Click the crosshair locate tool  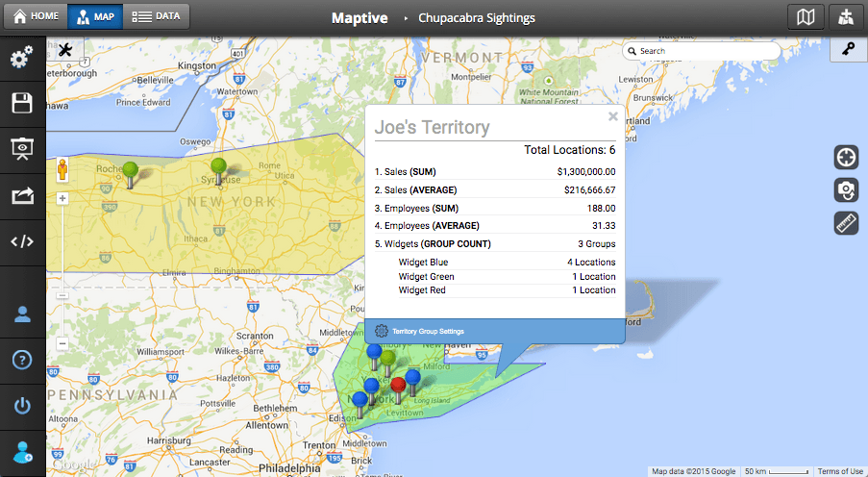(x=846, y=158)
